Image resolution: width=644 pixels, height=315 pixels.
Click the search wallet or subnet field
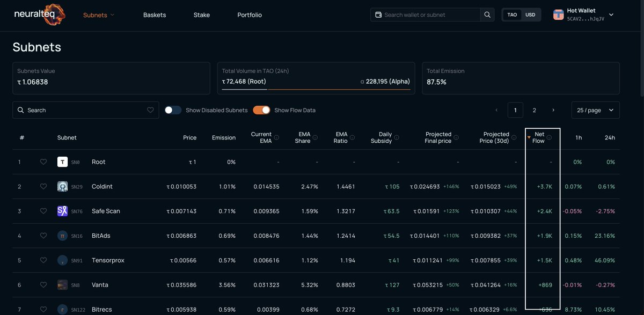point(426,15)
